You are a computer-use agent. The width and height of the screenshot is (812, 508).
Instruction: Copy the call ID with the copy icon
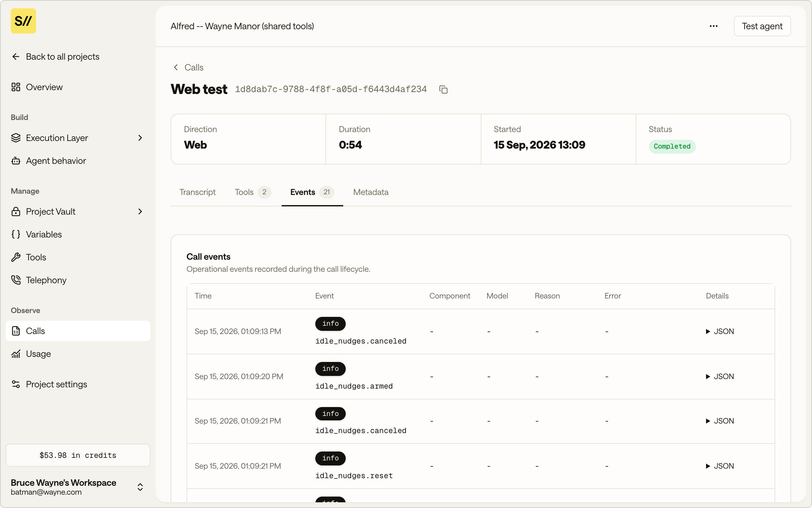[443, 89]
